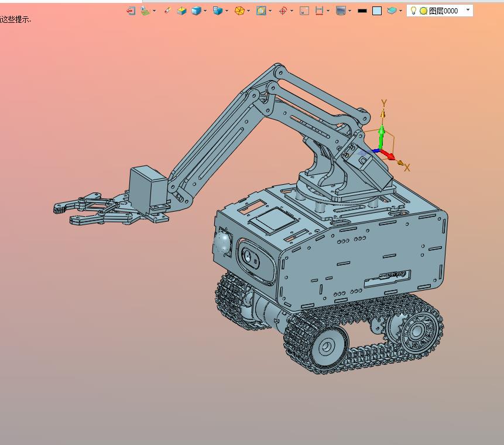Viewport: 504px width, 445px height.
Task: Pick the light blue color swatch
Action: 377,11
